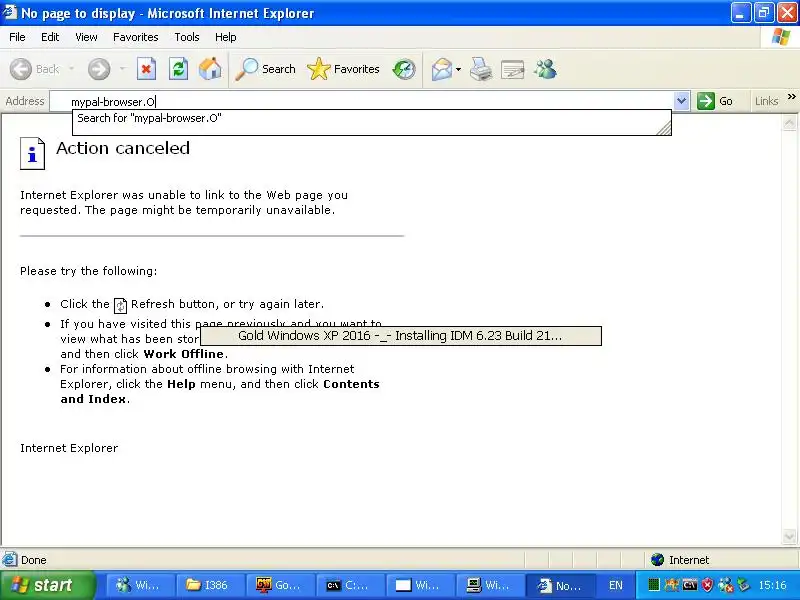The height and width of the screenshot is (600, 800).
Task: Minimize the Internet Explorer window
Action: [x=740, y=13]
